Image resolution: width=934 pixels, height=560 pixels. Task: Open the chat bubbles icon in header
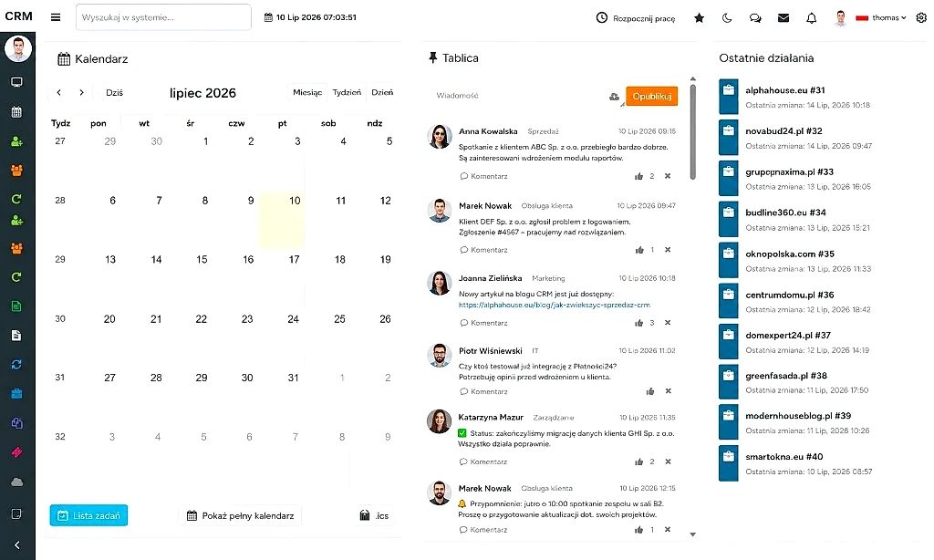(755, 18)
